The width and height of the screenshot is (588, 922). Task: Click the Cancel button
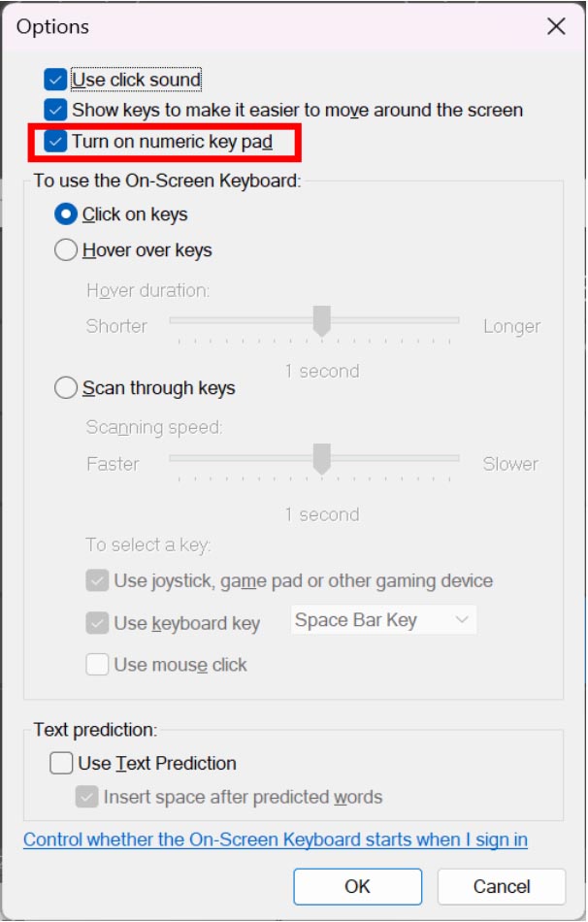[x=501, y=886]
